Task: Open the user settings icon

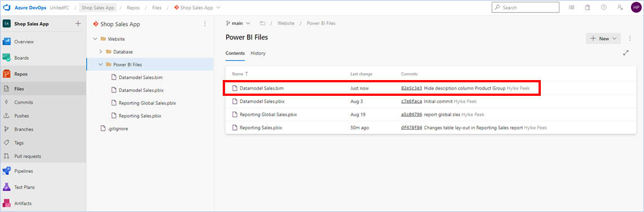Action: (620, 7)
